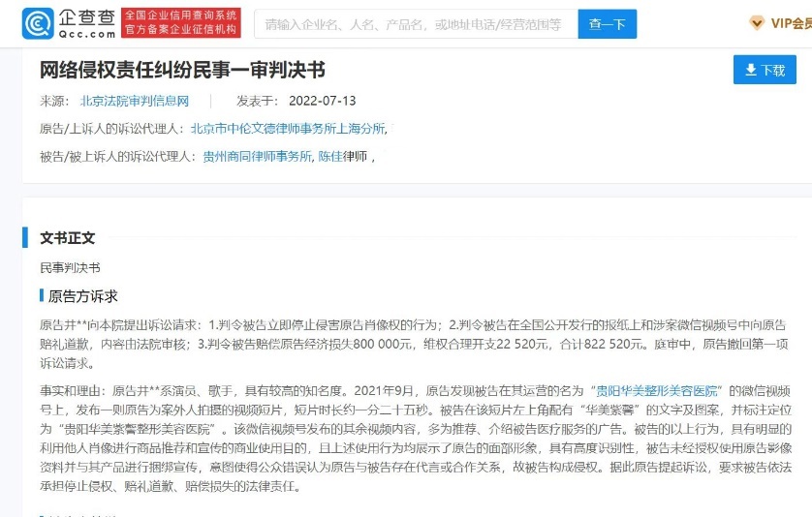The image size is (812, 517).
Task: Click the 查一下 search button
Action: point(607,24)
